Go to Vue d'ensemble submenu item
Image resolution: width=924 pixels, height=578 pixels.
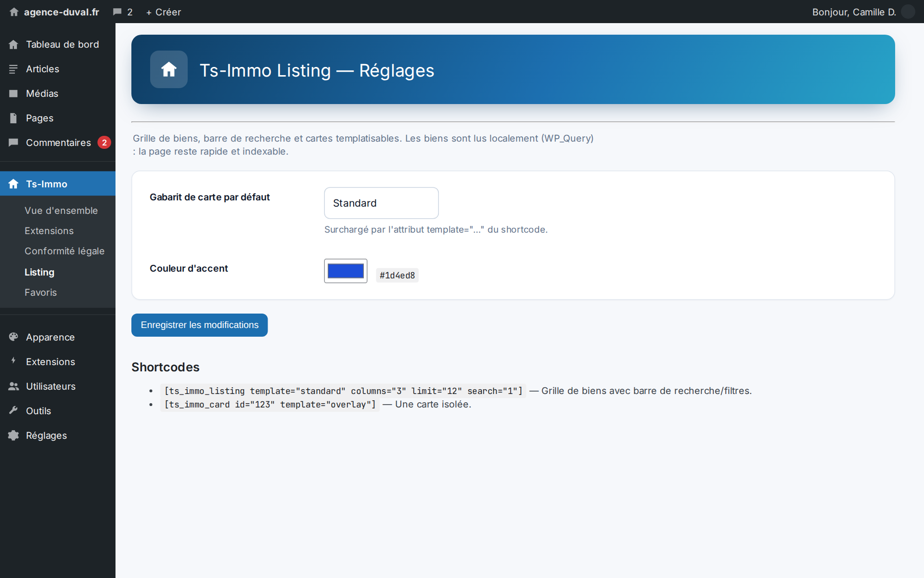(x=61, y=210)
